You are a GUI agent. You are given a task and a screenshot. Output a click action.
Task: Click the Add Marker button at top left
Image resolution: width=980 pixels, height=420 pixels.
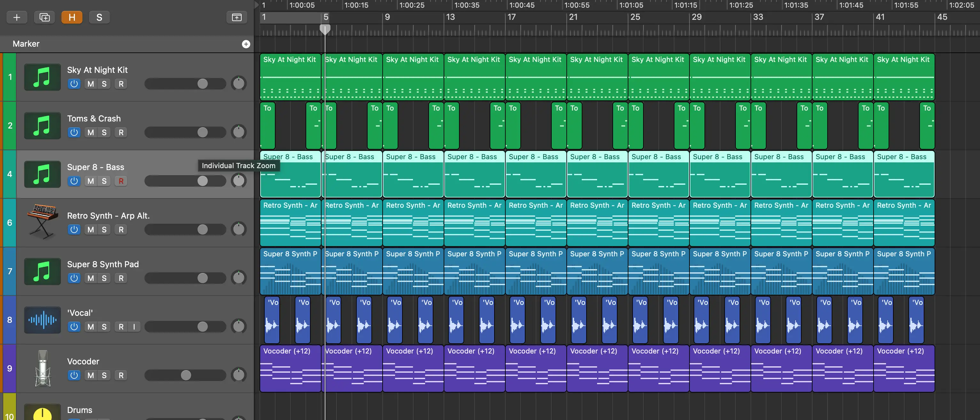245,43
